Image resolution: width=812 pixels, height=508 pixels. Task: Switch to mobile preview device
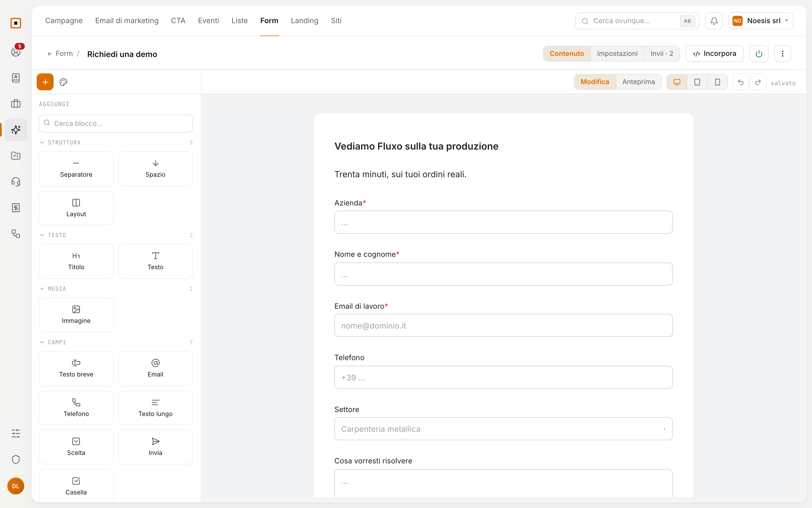(x=717, y=82)
